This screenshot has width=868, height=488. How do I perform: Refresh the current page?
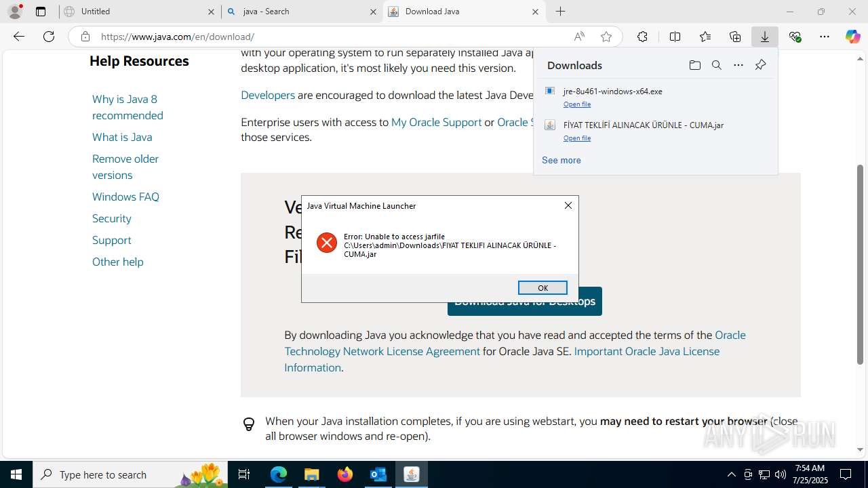point(49,37)
